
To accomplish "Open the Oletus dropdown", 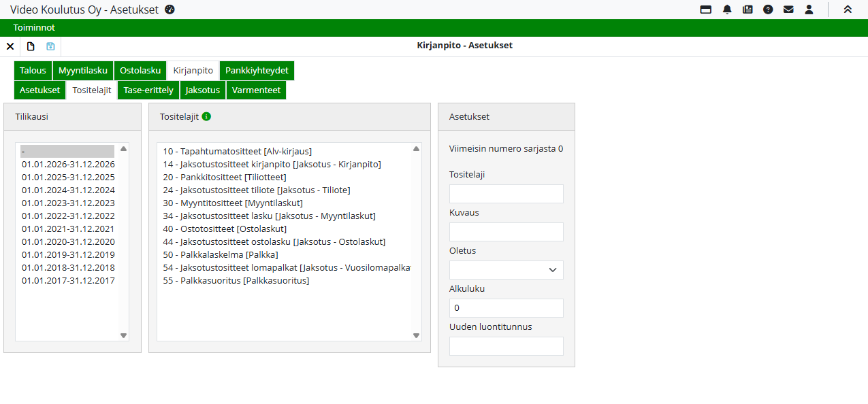I will pyautogui.click(x=506, y=270).
